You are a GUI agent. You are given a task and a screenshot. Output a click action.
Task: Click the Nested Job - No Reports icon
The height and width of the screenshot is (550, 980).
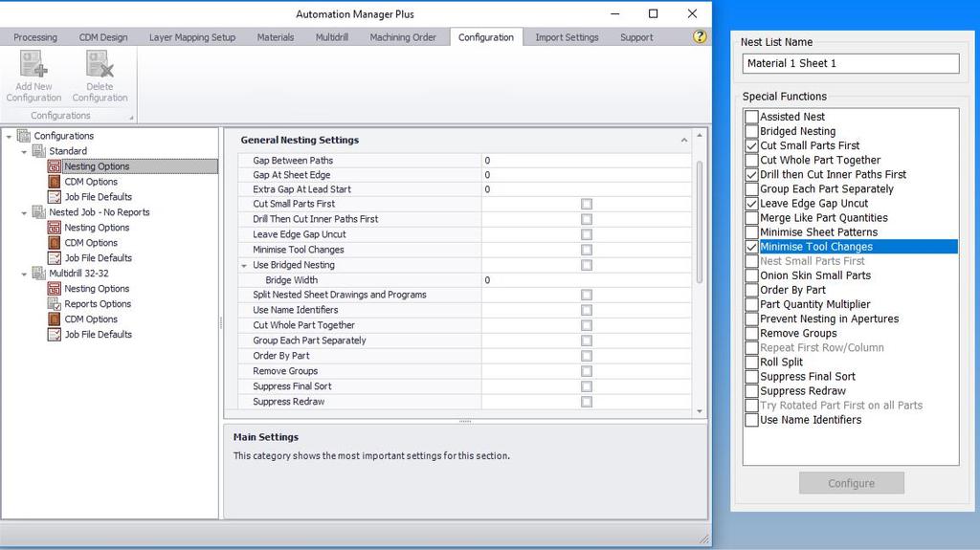click(x=38, y=212)
